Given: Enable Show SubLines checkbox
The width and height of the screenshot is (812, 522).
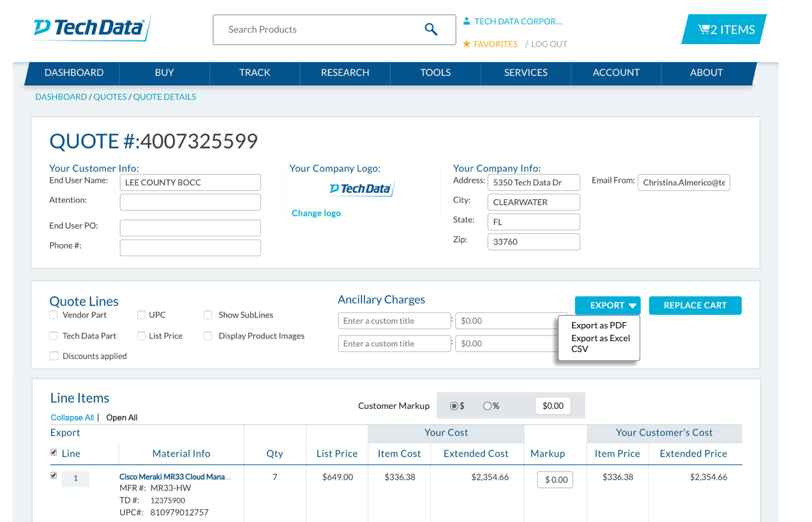Looking at the screenshot, I should (207, 315).
